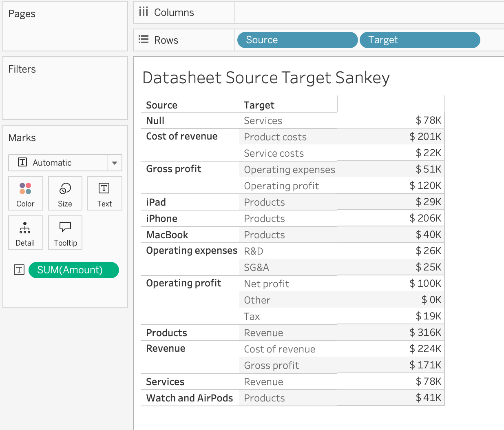Select the SUM(Amount) green pill
The image size is (504, 430).
pyautogui.click(x=74, y=270)
